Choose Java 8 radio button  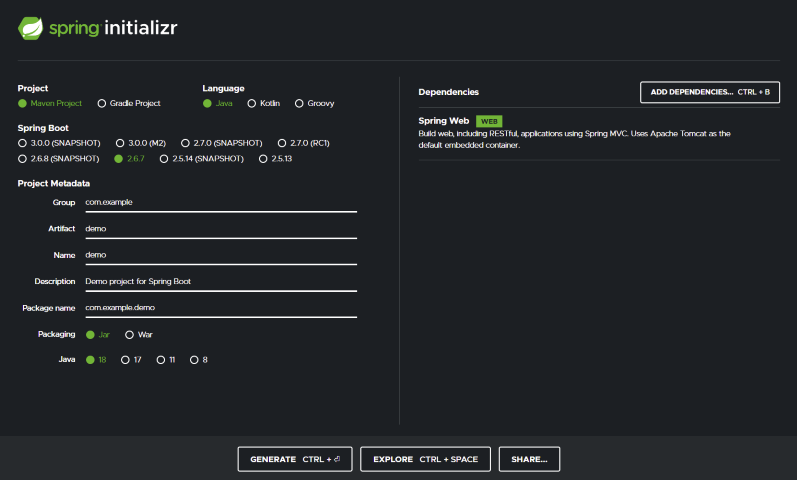[194, 360]
